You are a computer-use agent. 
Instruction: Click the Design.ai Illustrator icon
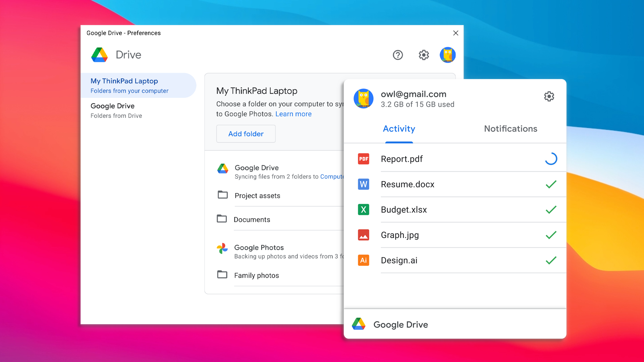click(x=364, y=260)
